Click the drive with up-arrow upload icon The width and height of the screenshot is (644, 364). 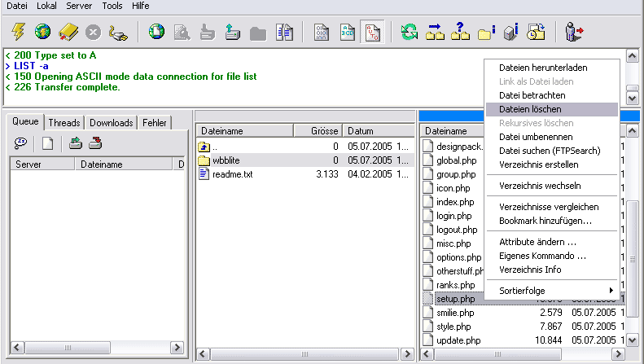[x=233, y=32]
